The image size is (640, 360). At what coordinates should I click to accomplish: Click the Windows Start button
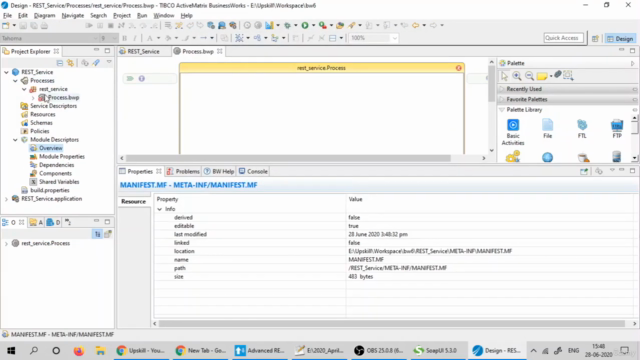[x=11, y=350]
